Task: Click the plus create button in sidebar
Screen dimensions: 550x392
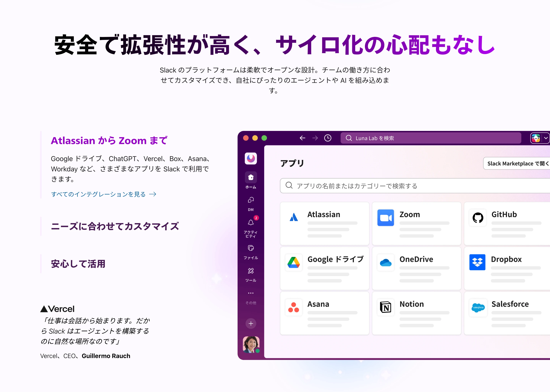Action: (251, 323)
